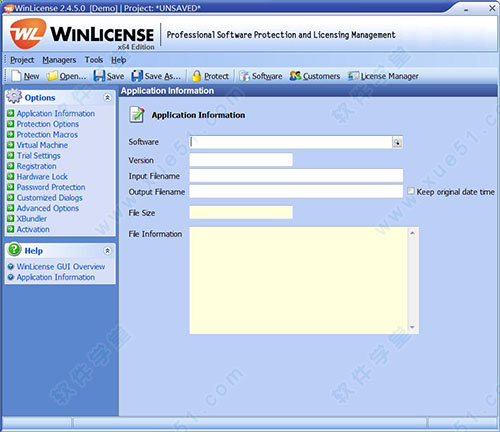Image resolution: width=500 pixels, height=432 pixels.
Task: Click the WinLicense WL logo
Action: coord(28,34)
